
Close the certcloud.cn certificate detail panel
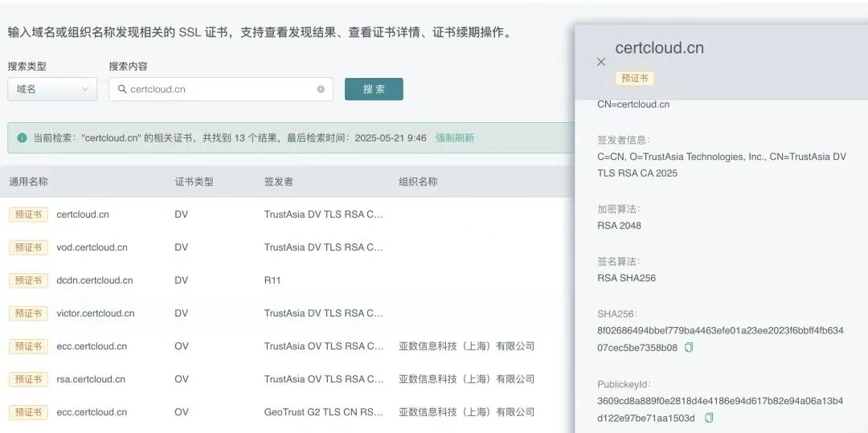(601, 62)
